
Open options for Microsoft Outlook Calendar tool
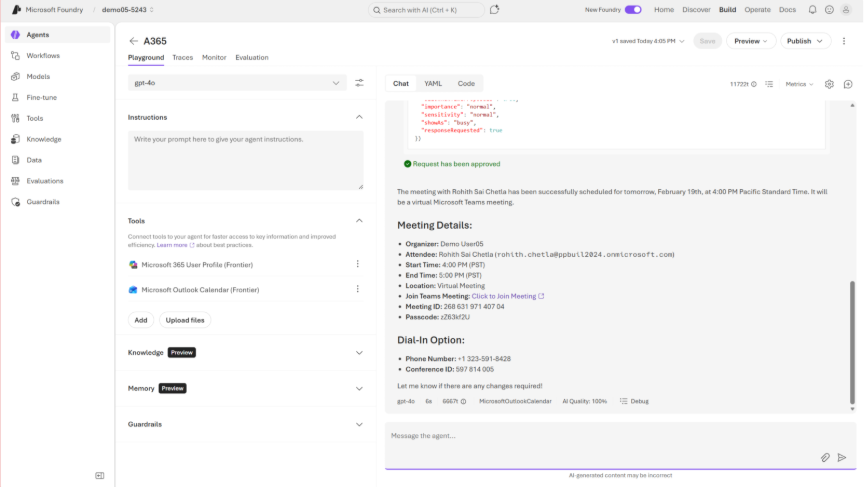point(358,289)
